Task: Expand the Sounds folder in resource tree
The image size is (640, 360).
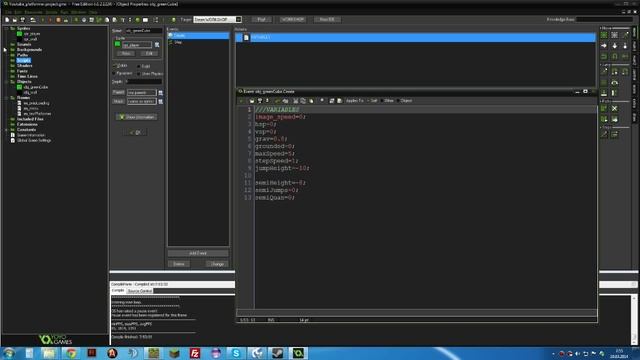Action: coord(24,44)
